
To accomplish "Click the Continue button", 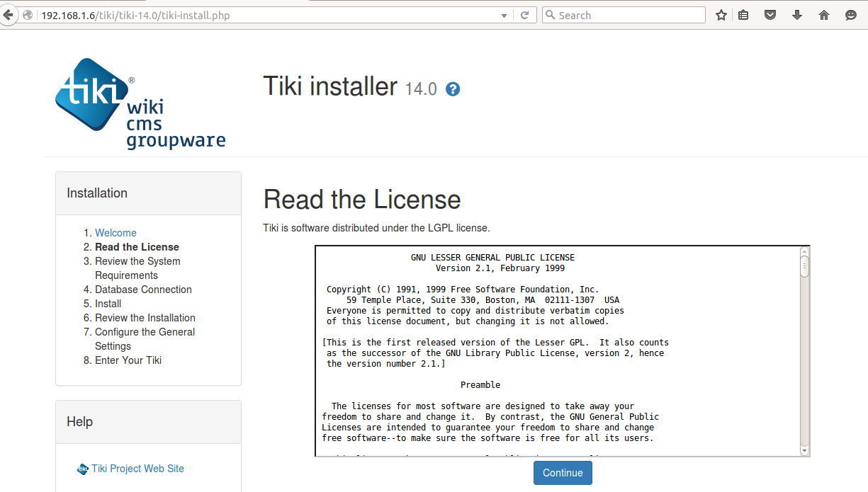I will point(563,473).
